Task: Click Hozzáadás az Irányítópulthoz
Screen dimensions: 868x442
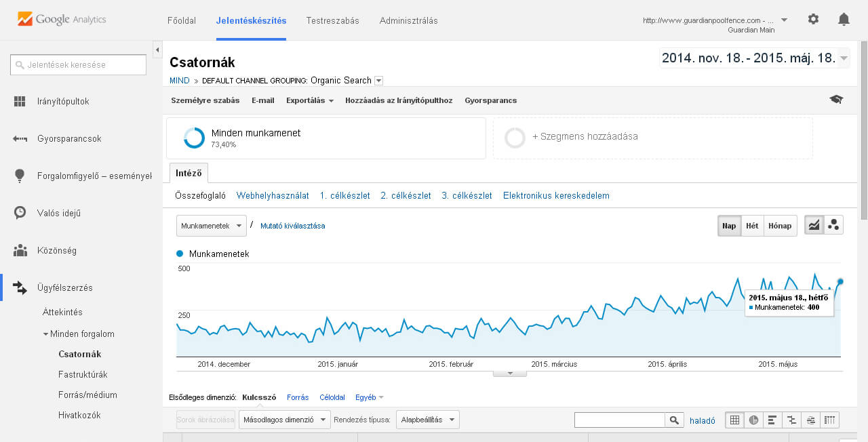Action: [x=399, y=100]
